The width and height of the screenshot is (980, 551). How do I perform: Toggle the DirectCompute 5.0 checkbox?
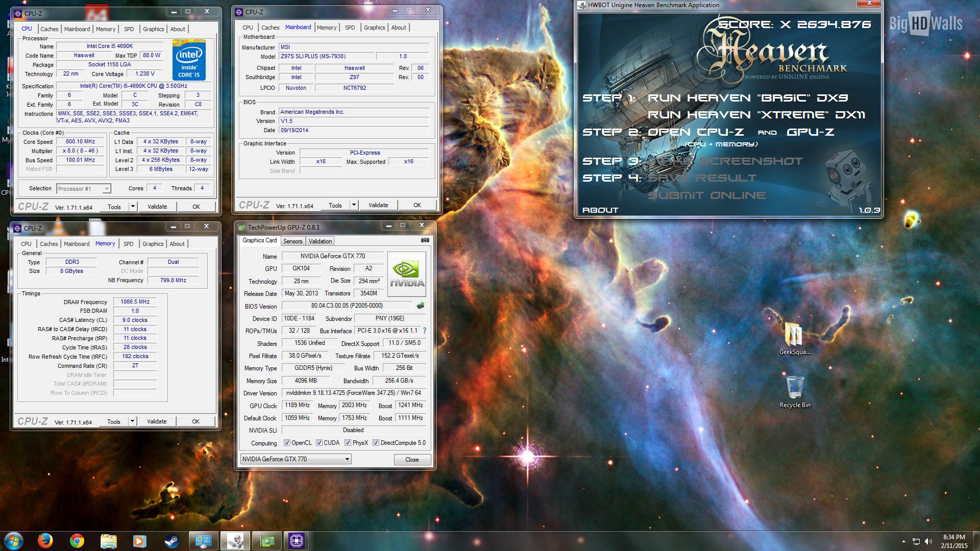point(376,443)
